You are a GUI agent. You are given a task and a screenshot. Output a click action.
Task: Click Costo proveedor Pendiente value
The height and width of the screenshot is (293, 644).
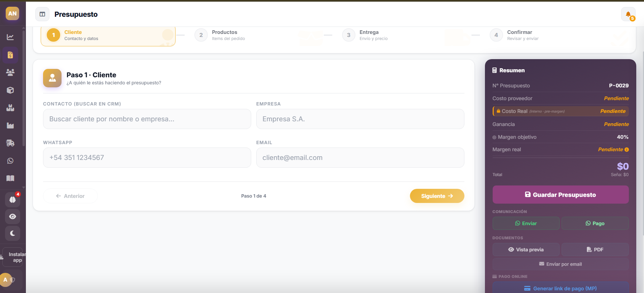coord(616,98)
